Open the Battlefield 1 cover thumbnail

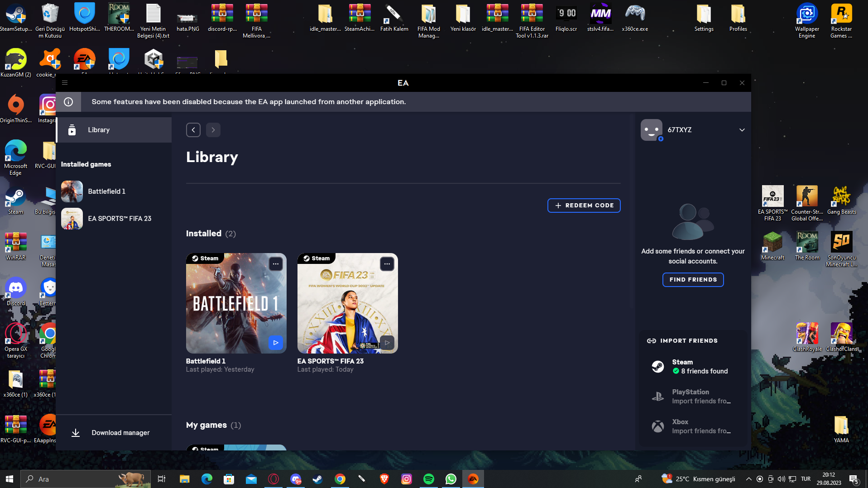(236, 303)
